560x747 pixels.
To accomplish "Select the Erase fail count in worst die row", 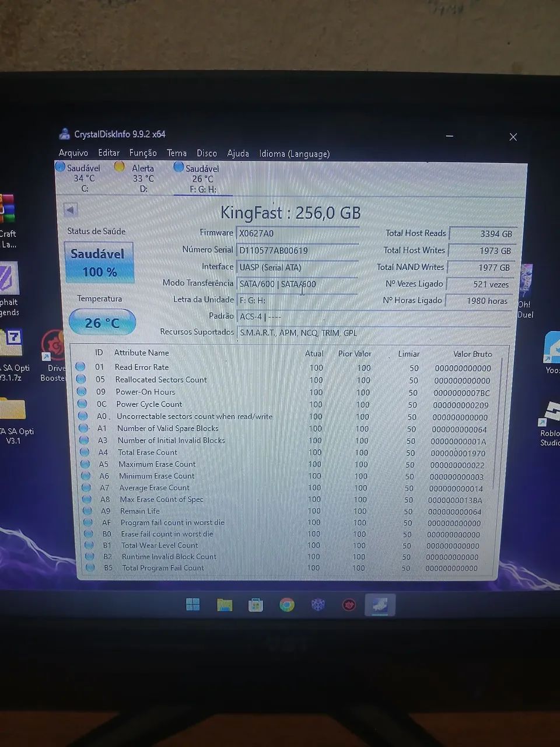I will coord(286,534).
